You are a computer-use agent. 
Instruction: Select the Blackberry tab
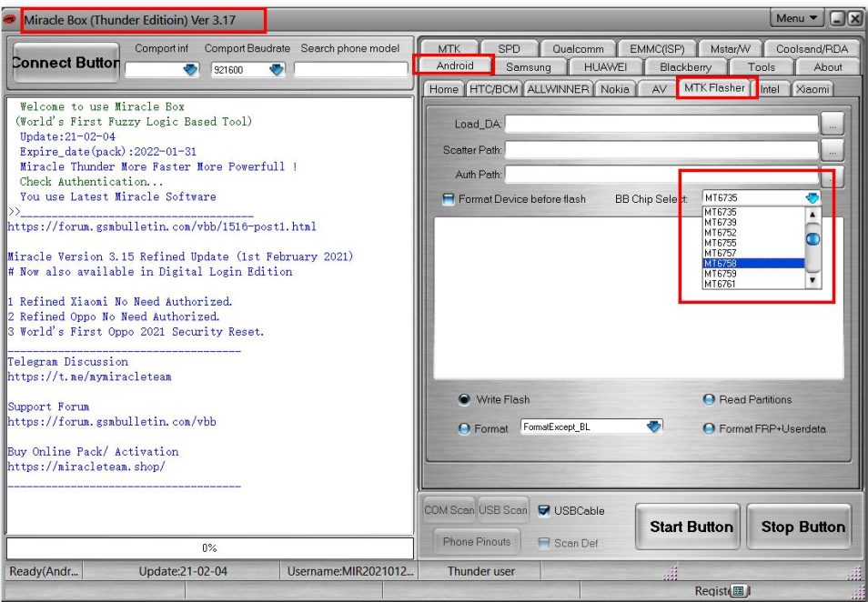click(x=685, y=67)
